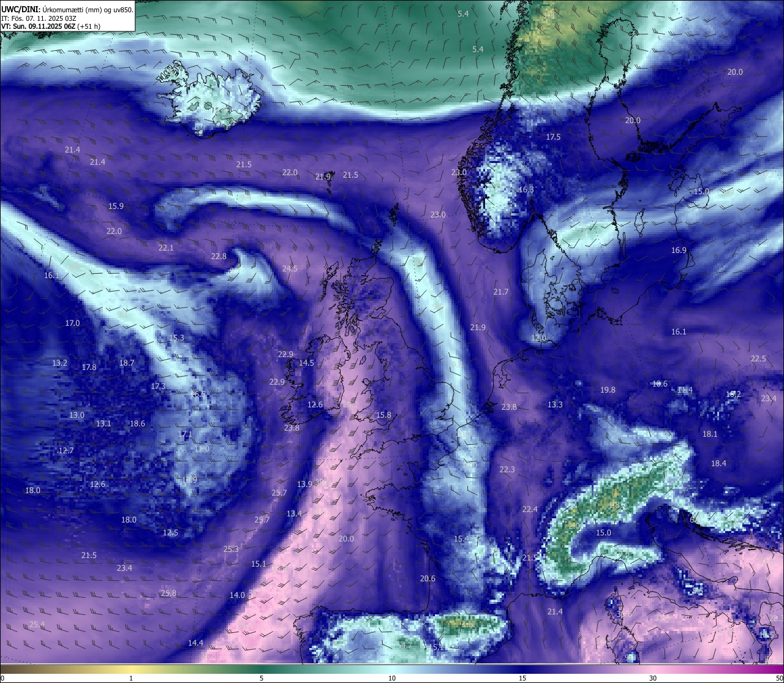Click the 13.2 value on the map
The image size is (784, 683).
pos(59,363)
